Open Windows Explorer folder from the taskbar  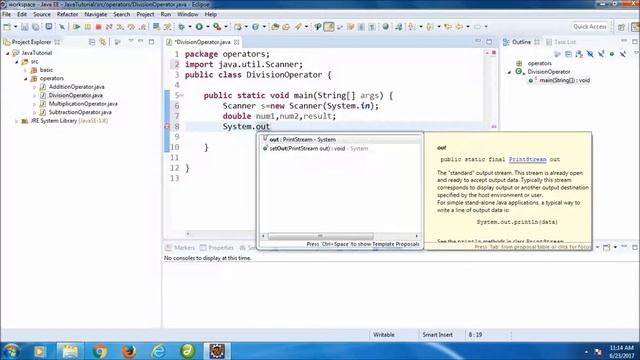[70, 351]
